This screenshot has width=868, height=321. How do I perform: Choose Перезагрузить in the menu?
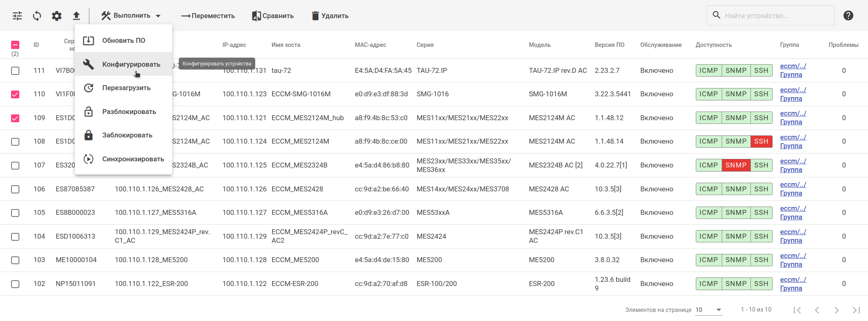(126, 88)
